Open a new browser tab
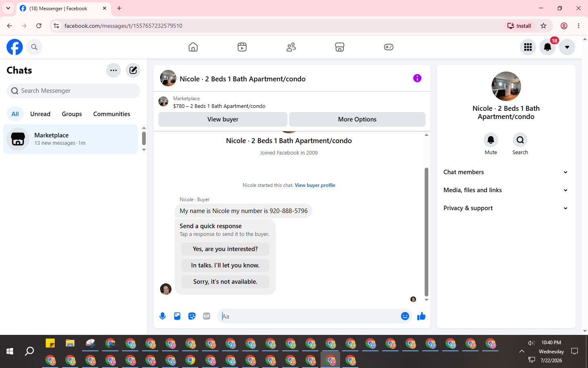Screen dimensions: 588x368 119,8
